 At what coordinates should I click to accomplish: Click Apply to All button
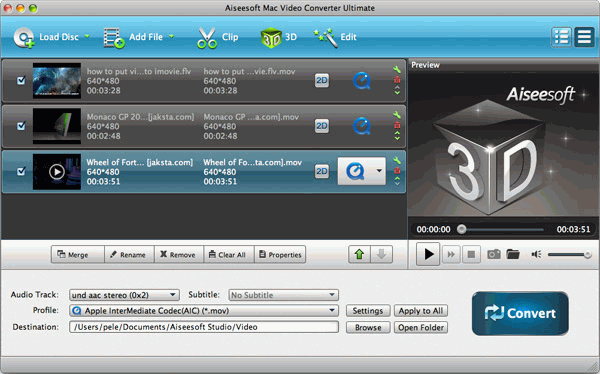(x=421, y=311)
